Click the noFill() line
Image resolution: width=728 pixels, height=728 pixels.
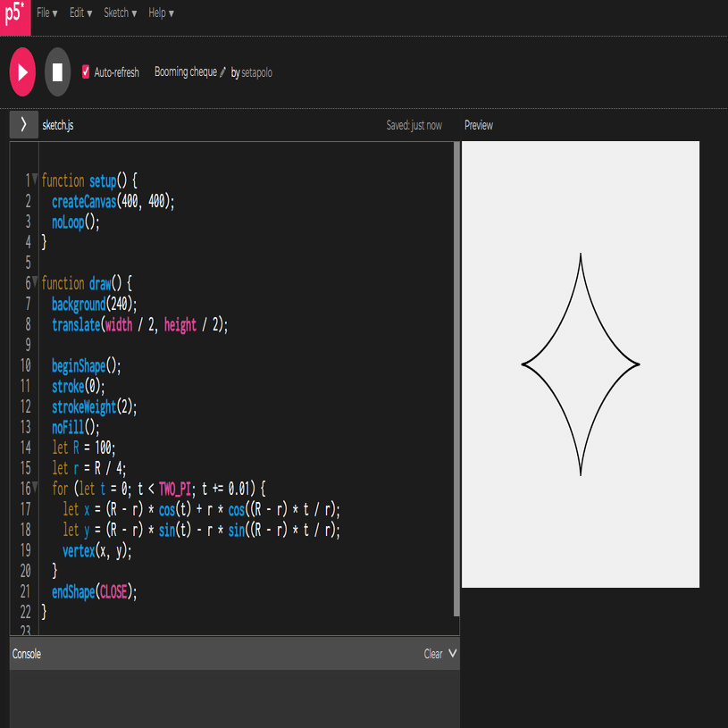(x=75, y=427)
